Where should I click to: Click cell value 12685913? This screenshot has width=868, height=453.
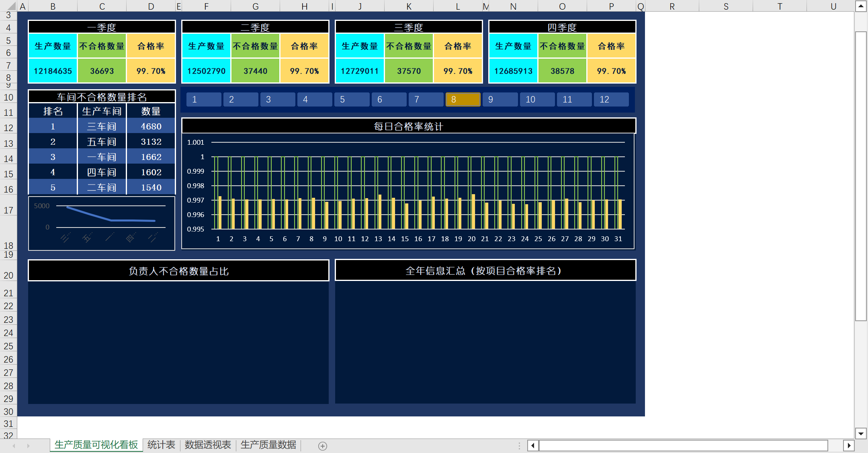click(x=513, y=71)
